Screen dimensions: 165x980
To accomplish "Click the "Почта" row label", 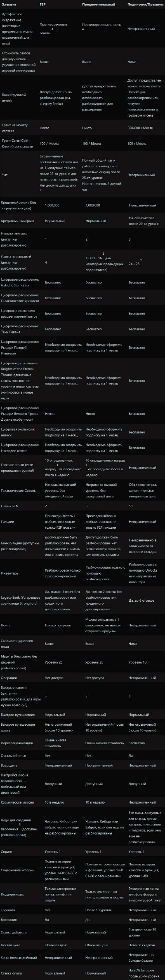I will point(6,625).
